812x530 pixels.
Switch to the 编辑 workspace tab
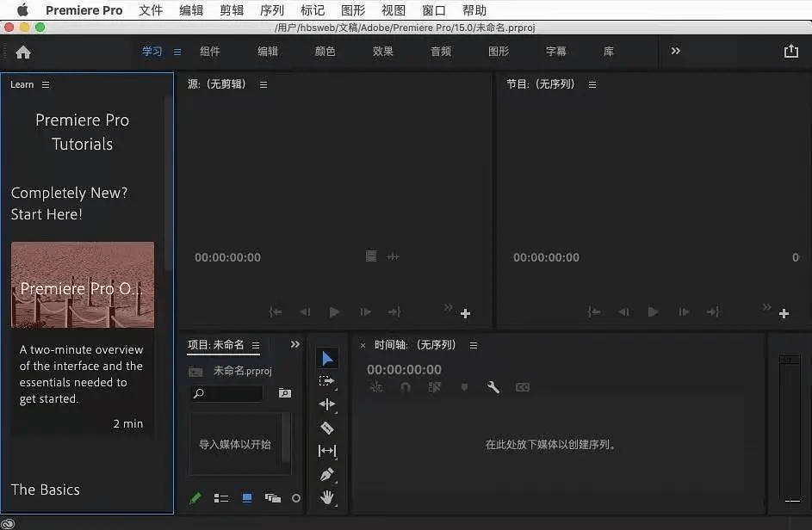[268, 52]
